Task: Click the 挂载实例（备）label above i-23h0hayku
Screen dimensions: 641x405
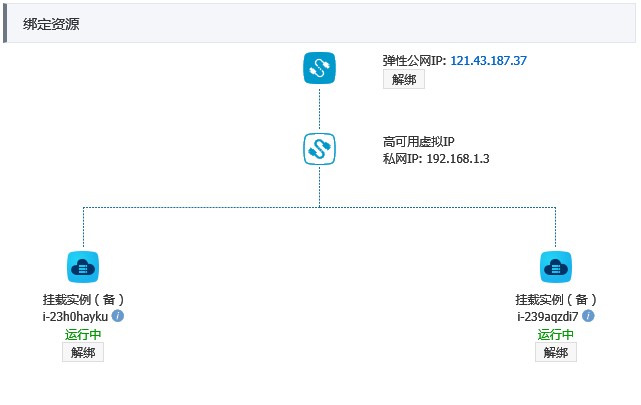Action: tap(83, 299)
